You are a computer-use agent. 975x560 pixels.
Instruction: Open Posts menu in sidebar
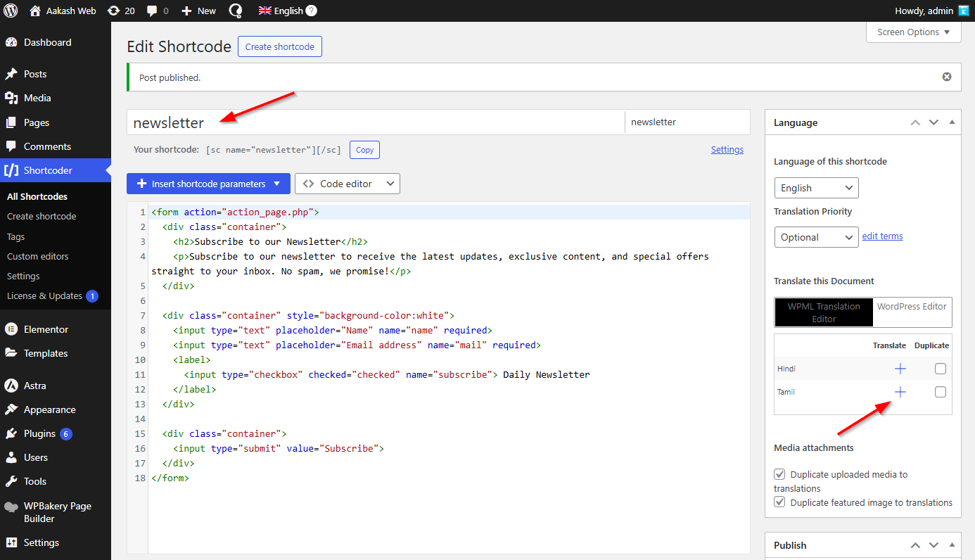click(x=56, y=74)
